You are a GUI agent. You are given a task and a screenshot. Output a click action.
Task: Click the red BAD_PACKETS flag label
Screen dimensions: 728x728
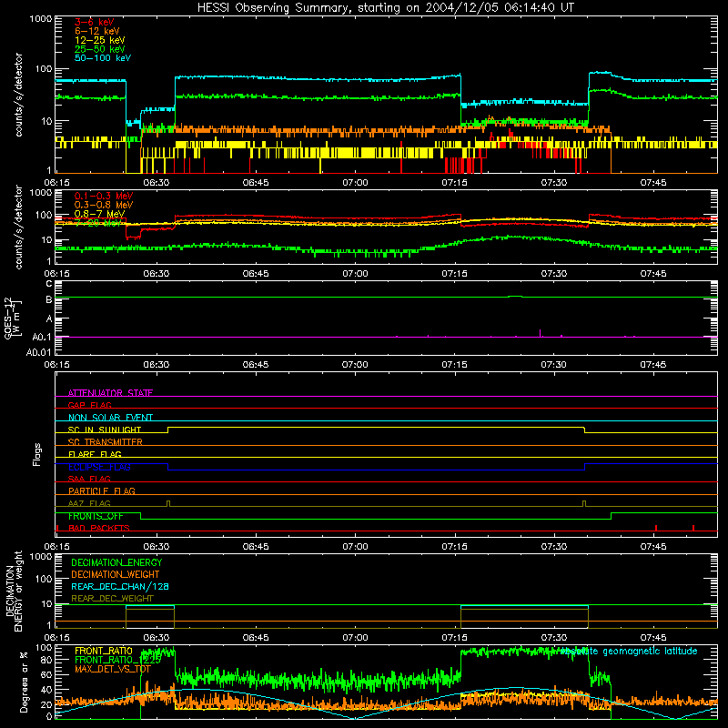point(99,528)
